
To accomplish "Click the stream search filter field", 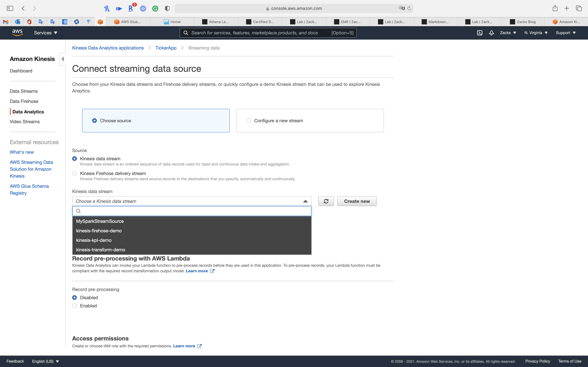I will click(192, 211).
